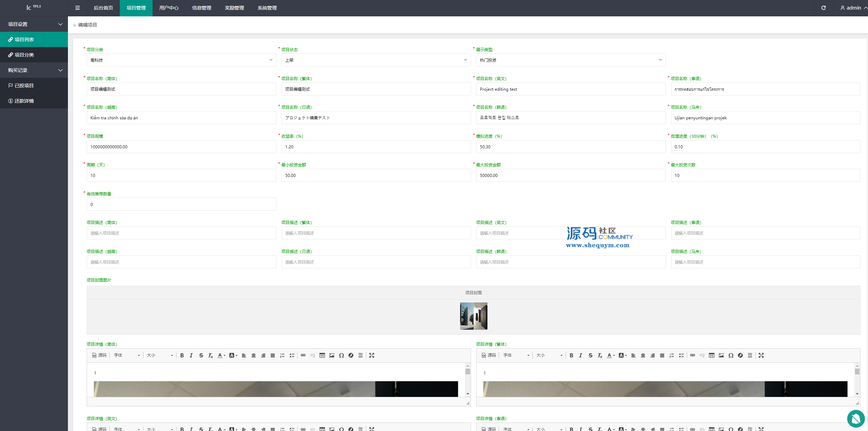Open 项目列表 in the sidebar
Viewport: 868px width, 431px height.
pos(34,40)
